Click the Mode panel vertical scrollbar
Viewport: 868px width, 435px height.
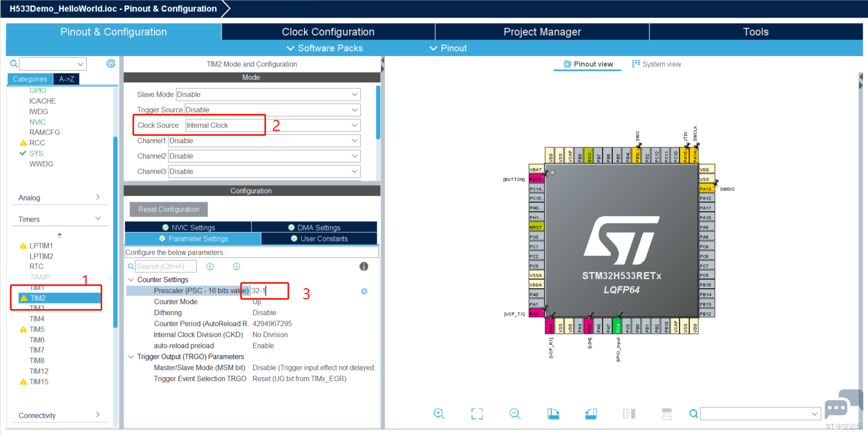378,112
